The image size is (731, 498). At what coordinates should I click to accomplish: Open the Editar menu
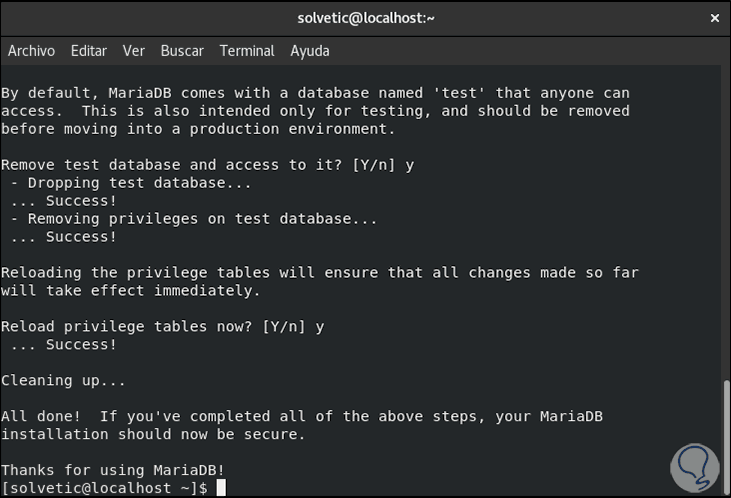[89, 50]
